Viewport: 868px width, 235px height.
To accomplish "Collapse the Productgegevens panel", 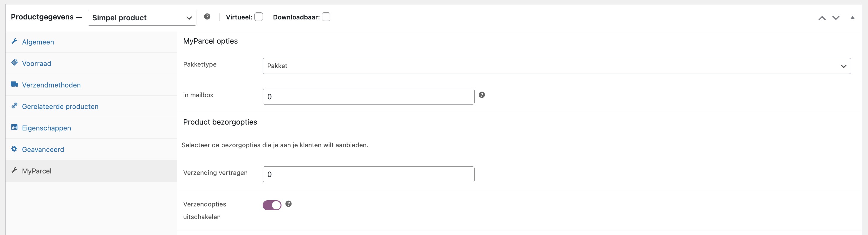I will coord(852,18).
